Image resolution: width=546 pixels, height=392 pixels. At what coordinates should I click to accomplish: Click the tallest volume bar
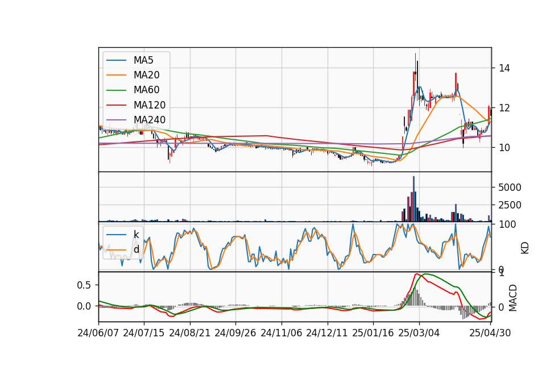(413, 199)
